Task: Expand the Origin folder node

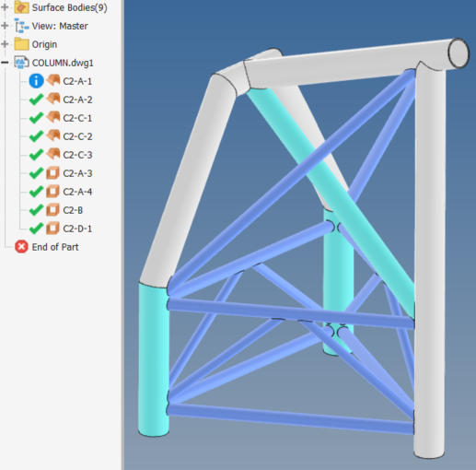Action: pos(5,44)
